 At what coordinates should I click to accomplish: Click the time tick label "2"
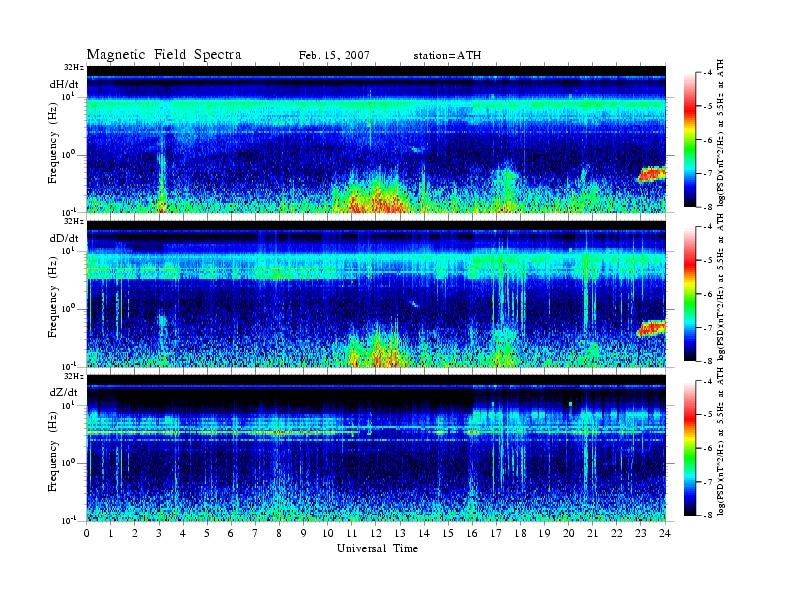[135, 533]
